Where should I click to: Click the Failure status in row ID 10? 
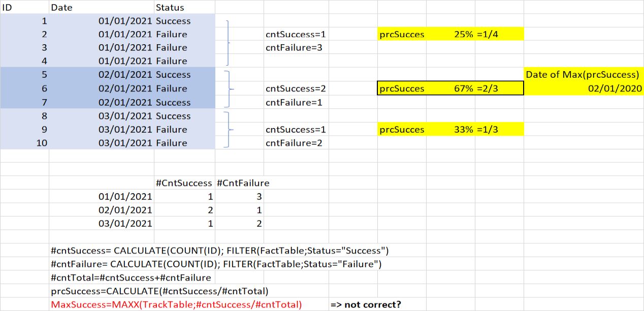pyautogui.click(x=184, y=143)
